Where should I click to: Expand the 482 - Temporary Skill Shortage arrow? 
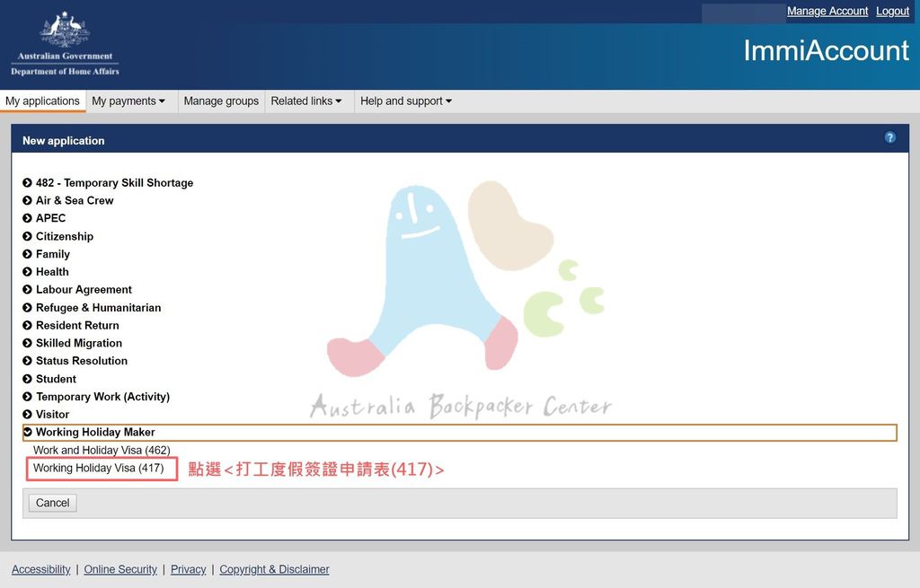pyautogui.click(x=27, y=183)
